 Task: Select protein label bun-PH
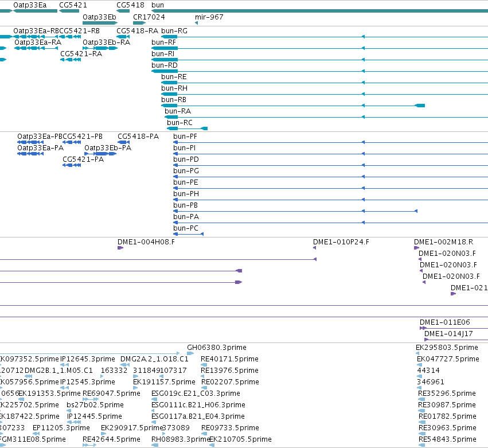click(x=186, y=194)
